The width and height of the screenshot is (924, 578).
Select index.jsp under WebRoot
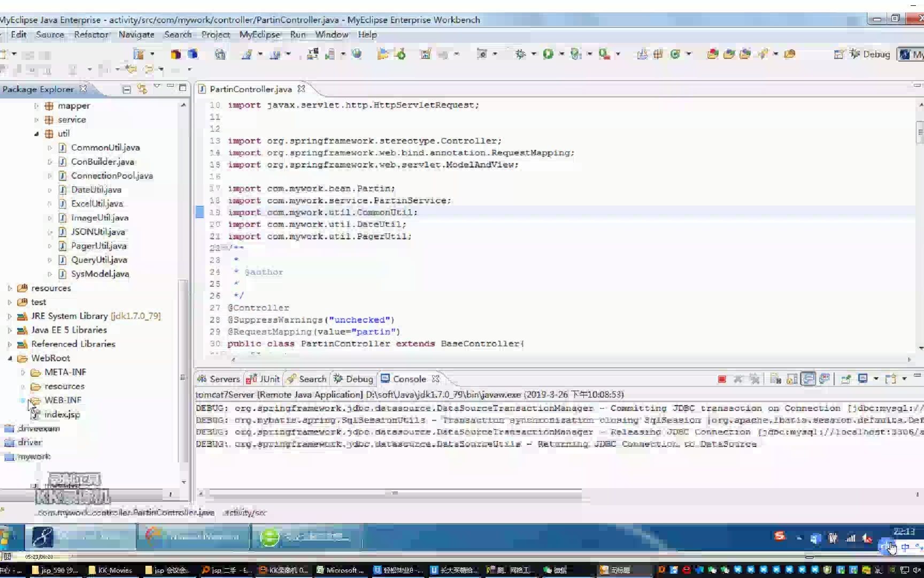[62, 414]
